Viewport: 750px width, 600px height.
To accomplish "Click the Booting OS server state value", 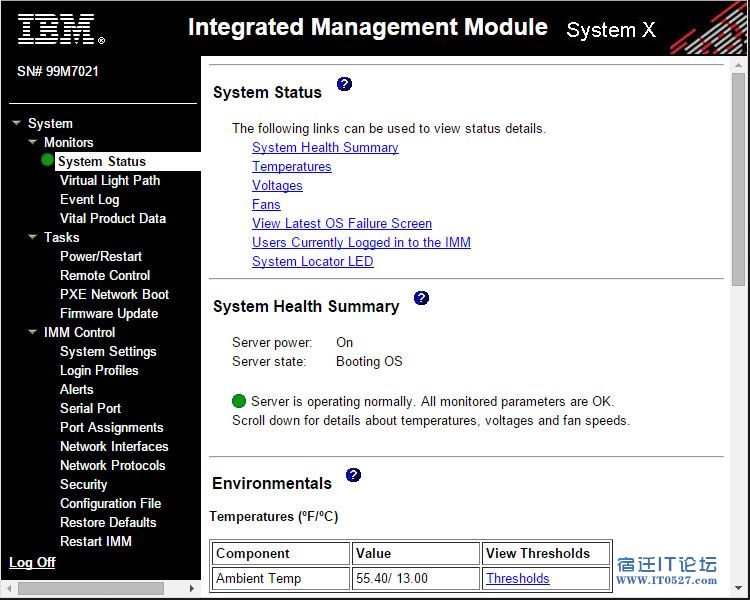I will pyautogui.click(x=369, y=361).
